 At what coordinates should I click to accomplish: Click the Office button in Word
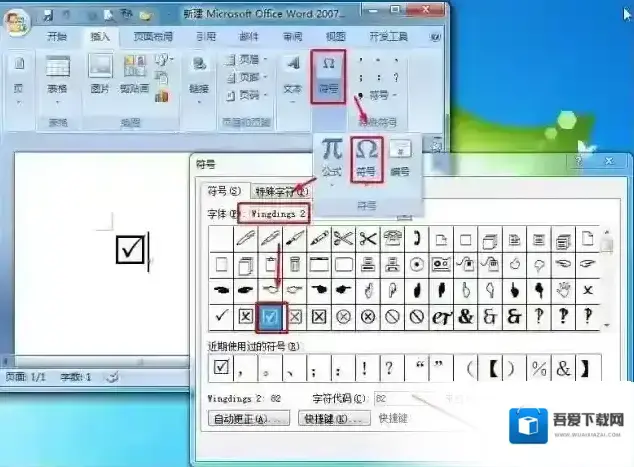pyautogui.click(x=16, y=22)
